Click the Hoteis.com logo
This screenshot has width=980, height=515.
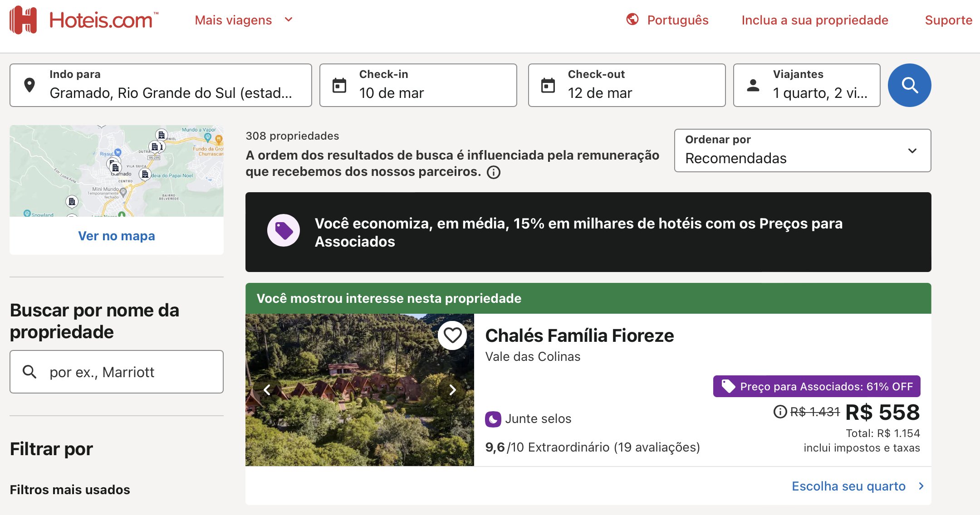[x=84, y=20]
